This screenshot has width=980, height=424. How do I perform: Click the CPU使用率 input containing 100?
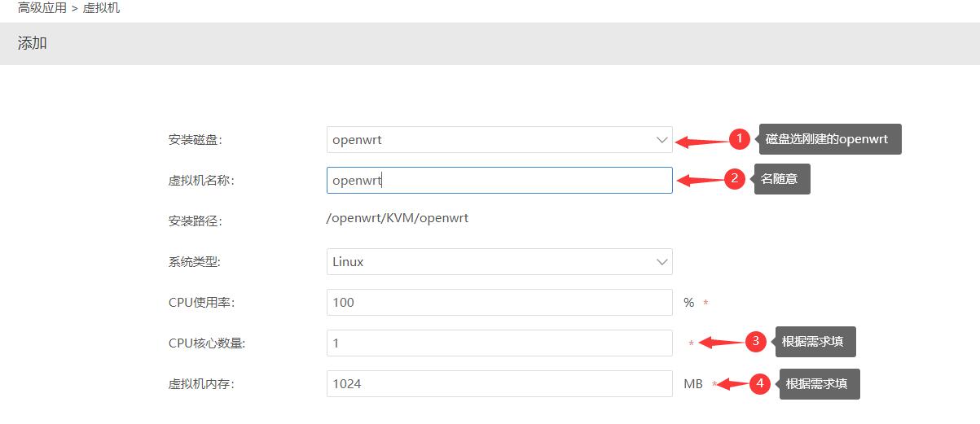pos(499,303)
